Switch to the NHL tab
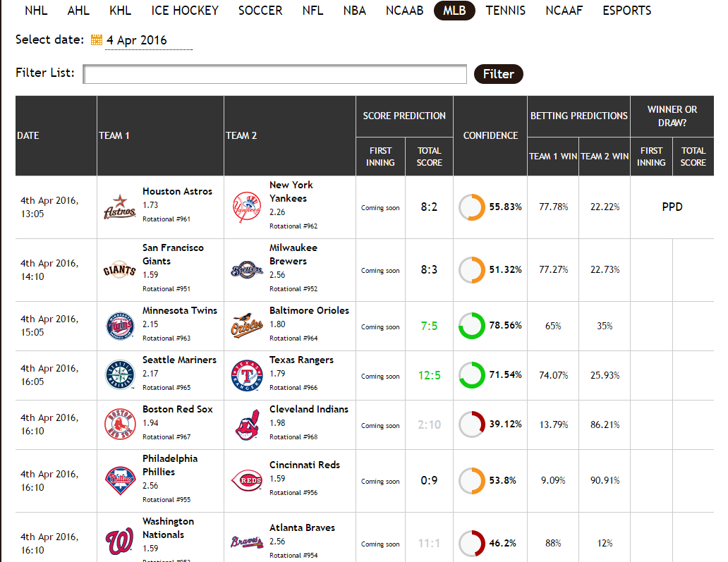Image resolution: width=728 pixels, height=562 pixels. (36, 10)
